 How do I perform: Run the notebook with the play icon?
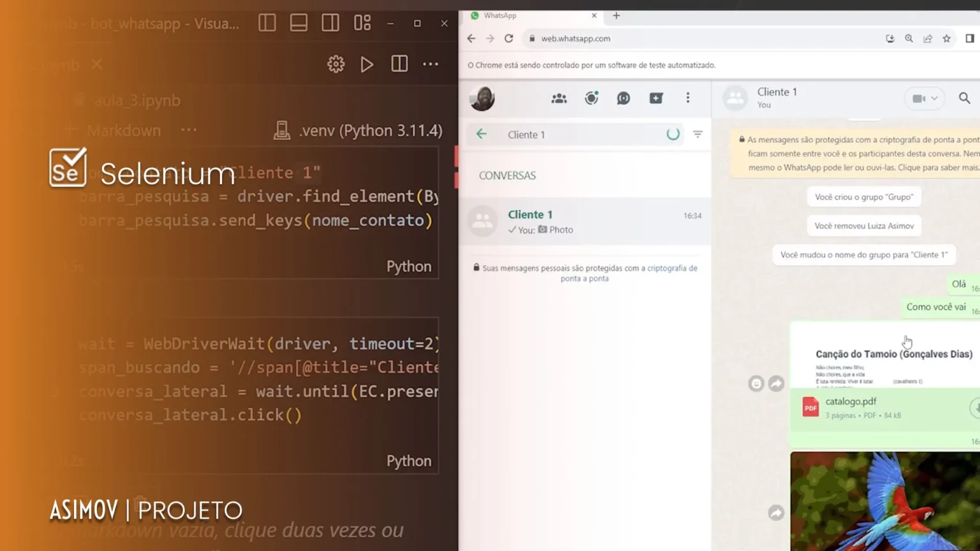click(x=367, y=64)
